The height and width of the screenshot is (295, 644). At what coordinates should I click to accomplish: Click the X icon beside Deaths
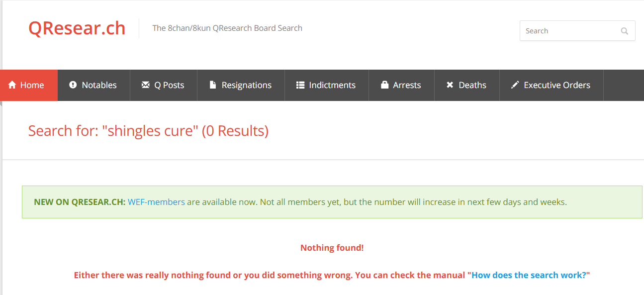point(450,85)
